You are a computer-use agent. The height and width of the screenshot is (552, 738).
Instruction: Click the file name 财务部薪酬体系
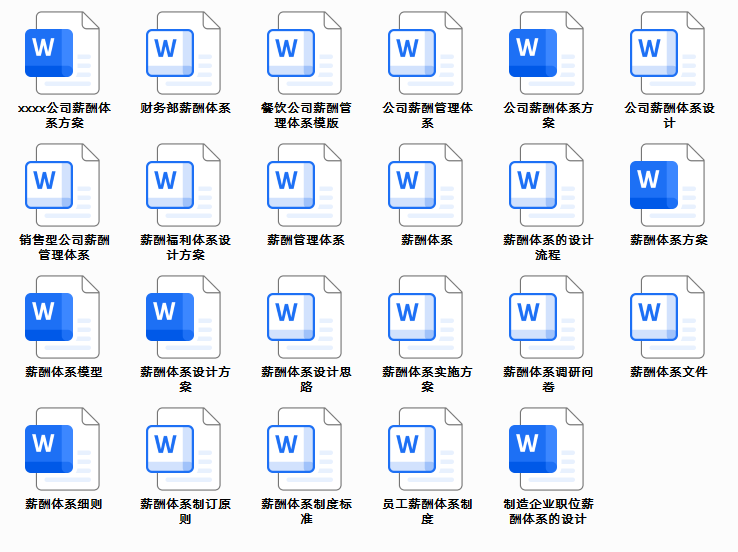[185, 108]
